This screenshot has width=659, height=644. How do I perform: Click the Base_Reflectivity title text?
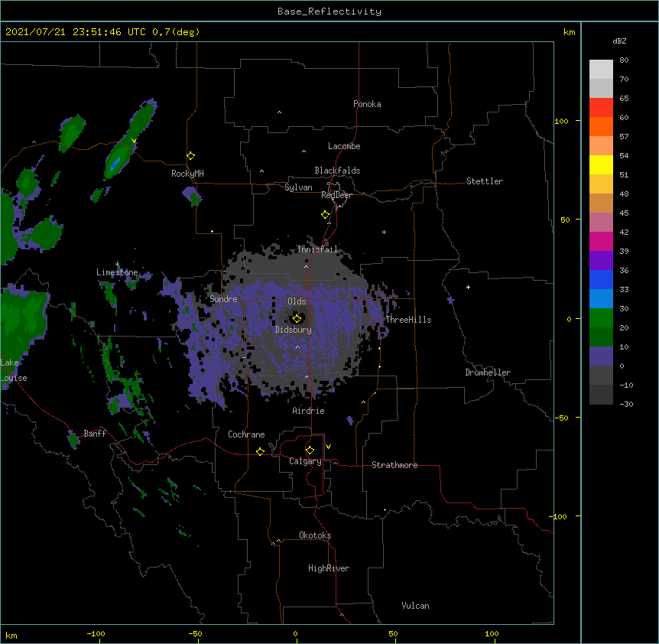[329, 11]
